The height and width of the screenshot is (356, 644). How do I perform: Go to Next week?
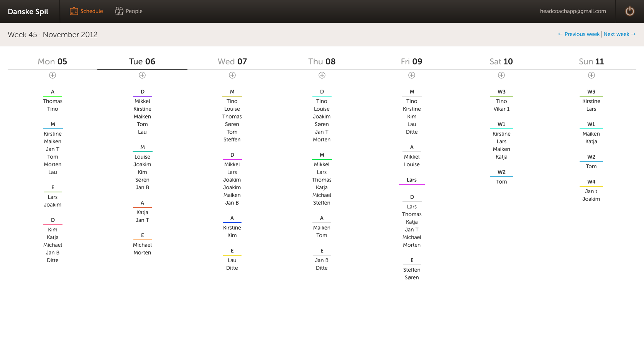point(620,34)
